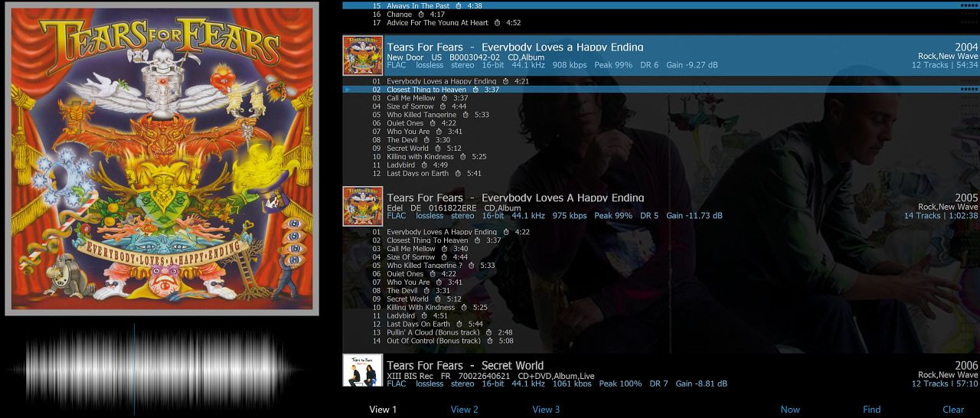Switch to View 3 tab
This screenshot has width=980, height=418.
546,410
